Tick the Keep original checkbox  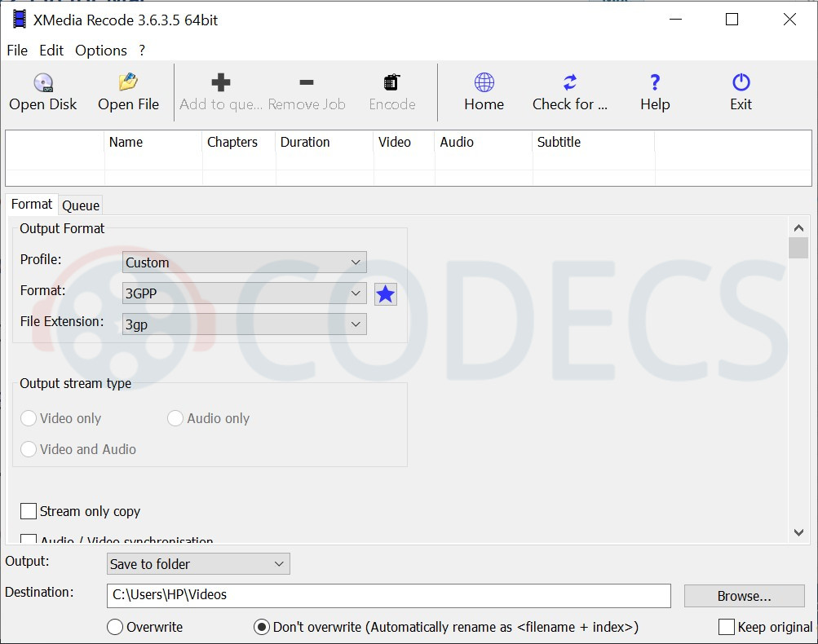coord(727,627)
